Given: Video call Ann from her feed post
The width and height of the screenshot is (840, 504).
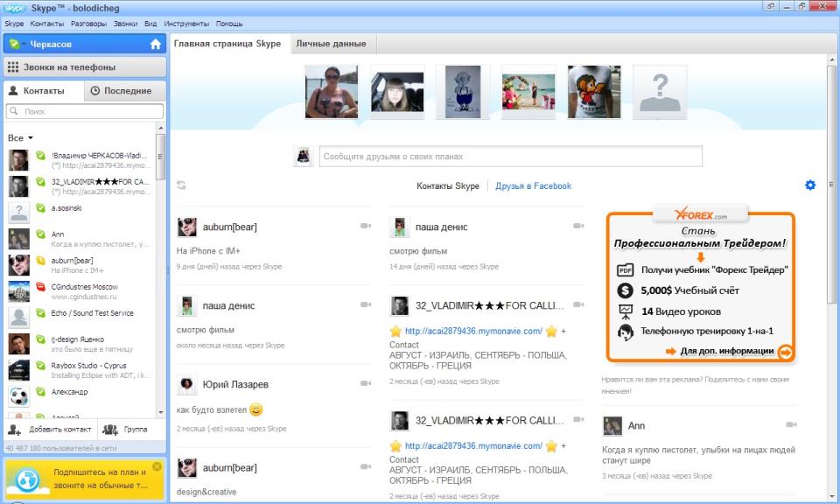Looking at the screenshot, I should [791, 424].
